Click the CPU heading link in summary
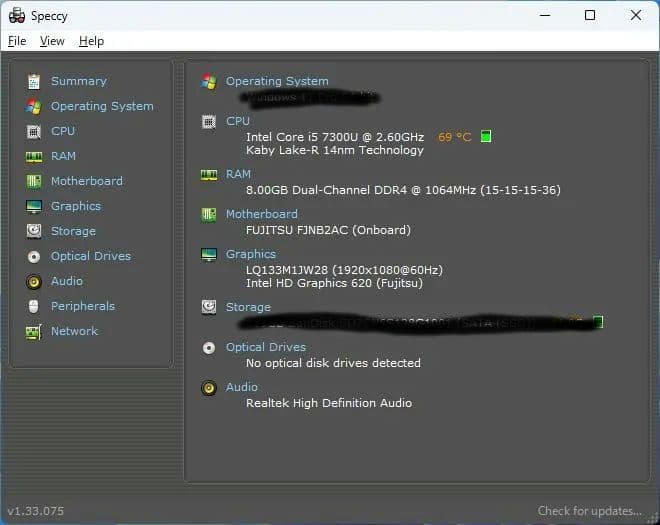Screen dimensions: 660x525 pos(238,121)
